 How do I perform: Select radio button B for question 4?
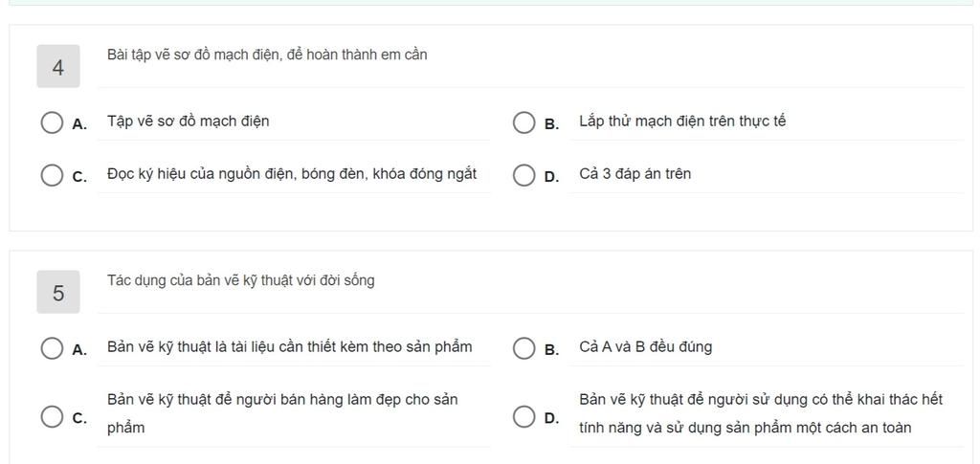(523, 122)
